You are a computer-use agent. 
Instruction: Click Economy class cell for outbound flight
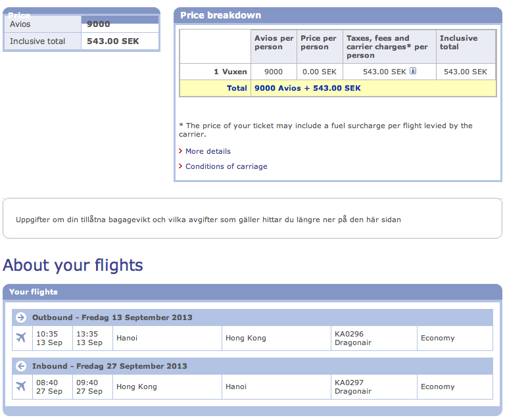click(x=438, y=338)
